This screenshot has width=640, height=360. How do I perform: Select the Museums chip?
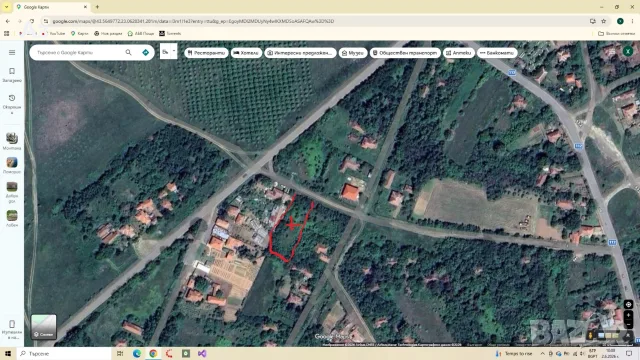point(353,53)
